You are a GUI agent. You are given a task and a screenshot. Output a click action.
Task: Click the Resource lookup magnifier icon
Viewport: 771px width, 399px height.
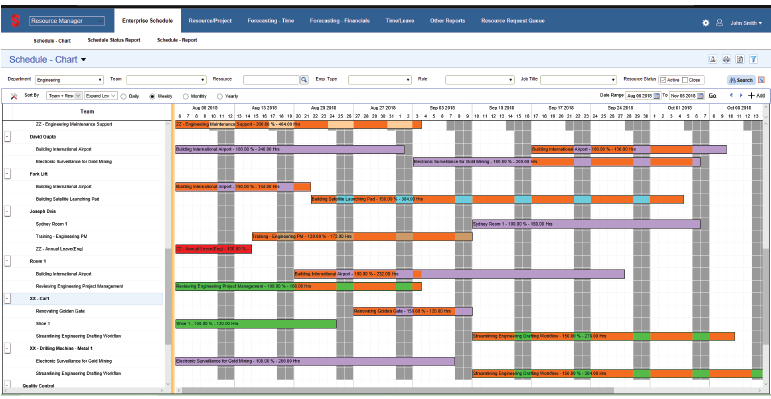click(x=304, y=80)
